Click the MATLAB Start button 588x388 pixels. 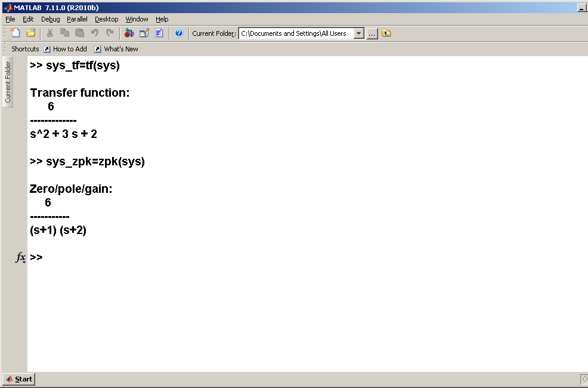pyautogui.click(x=18, y=379)
